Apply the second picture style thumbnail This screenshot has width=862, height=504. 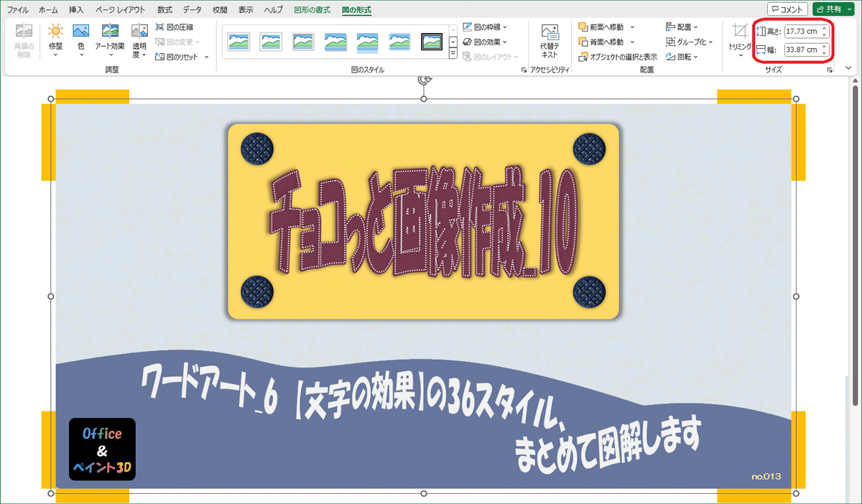(x=271, y=42)
